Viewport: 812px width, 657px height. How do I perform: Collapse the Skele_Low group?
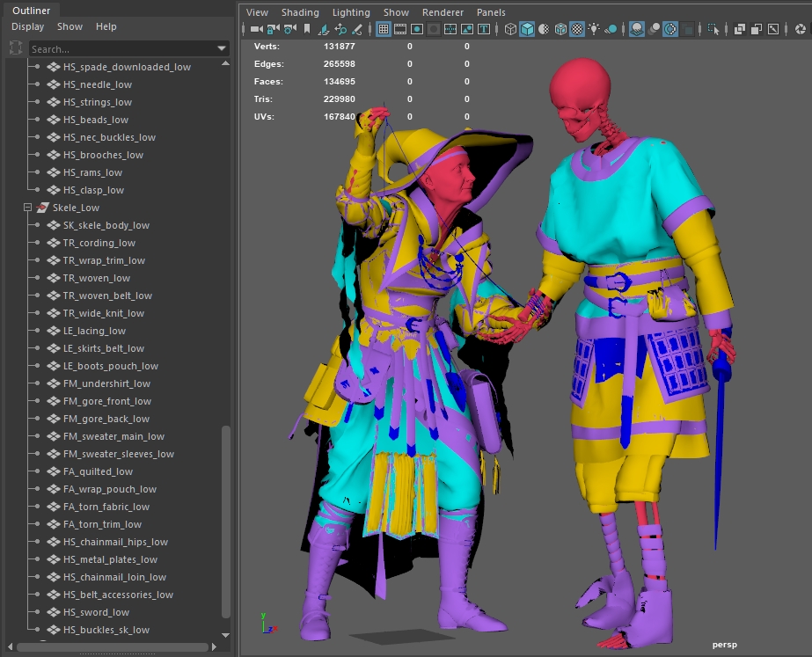[x=27, y=208]
